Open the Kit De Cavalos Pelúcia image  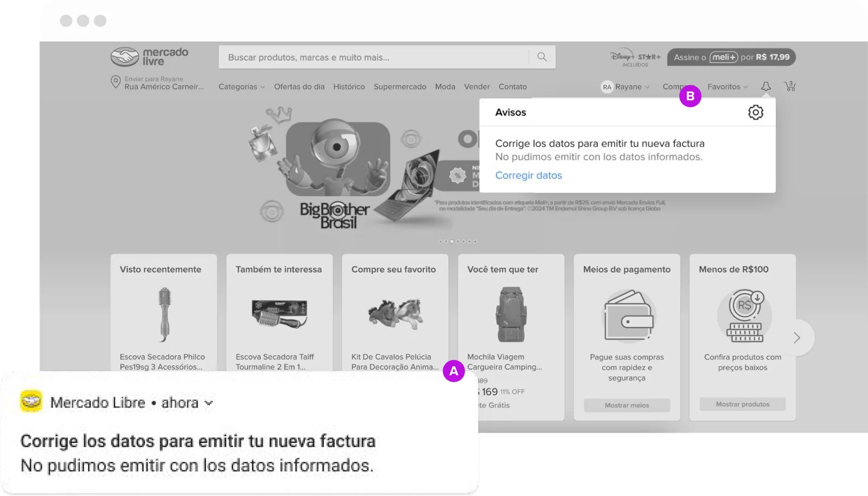tap(395, 314)
